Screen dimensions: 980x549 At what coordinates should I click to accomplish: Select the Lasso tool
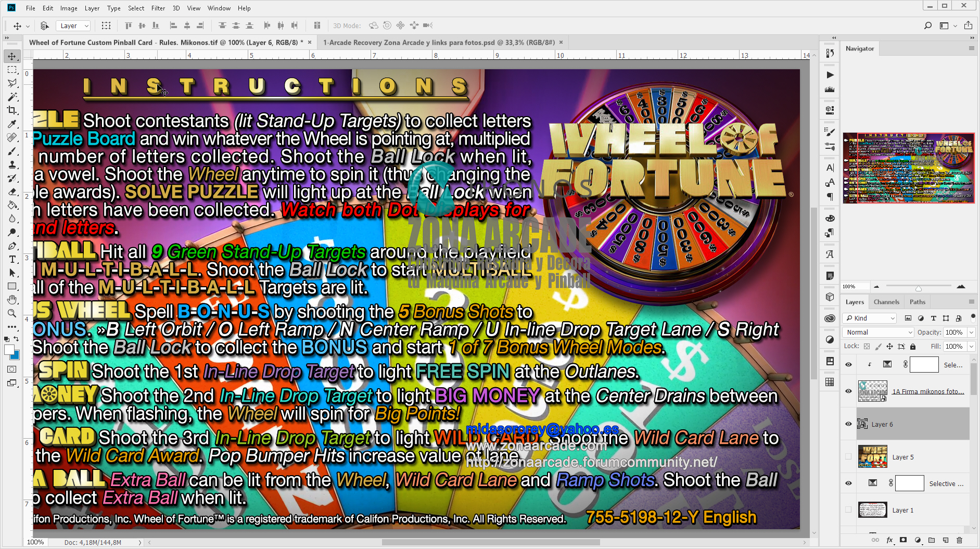(x=12, y=83)
